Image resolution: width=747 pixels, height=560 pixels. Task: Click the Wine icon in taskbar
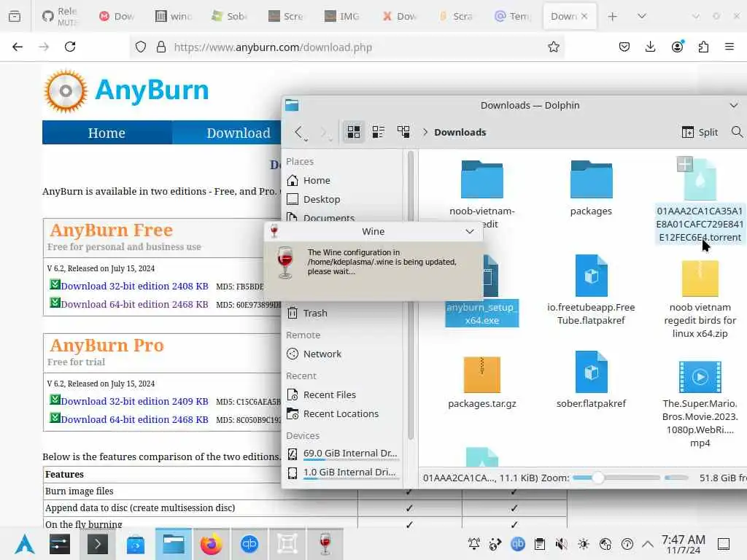(325, 544)
